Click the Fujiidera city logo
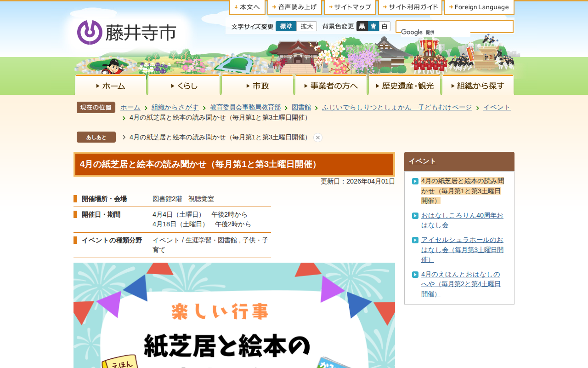Viewport: 588px width, 368px height. [x=127, y=32]
